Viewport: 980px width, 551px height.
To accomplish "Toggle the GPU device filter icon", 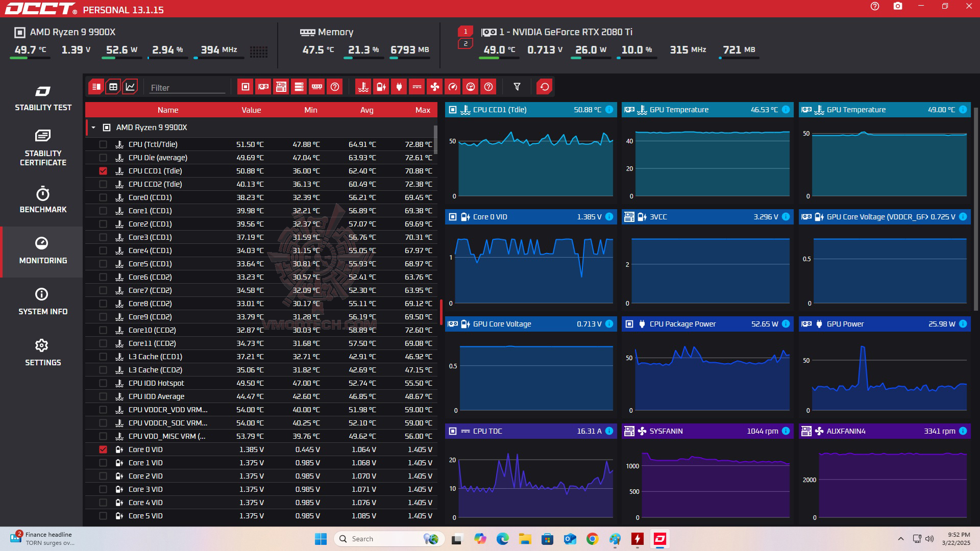I will tap(263, 87).
